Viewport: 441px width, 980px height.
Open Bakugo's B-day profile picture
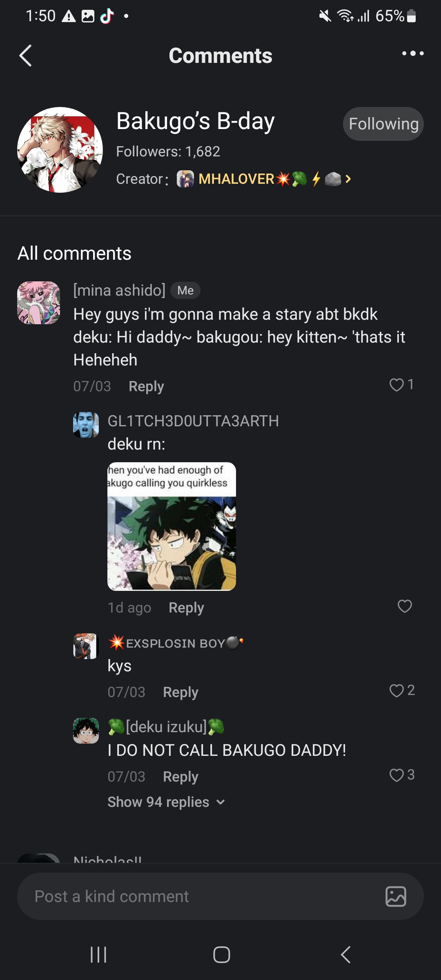click(60, 150)
